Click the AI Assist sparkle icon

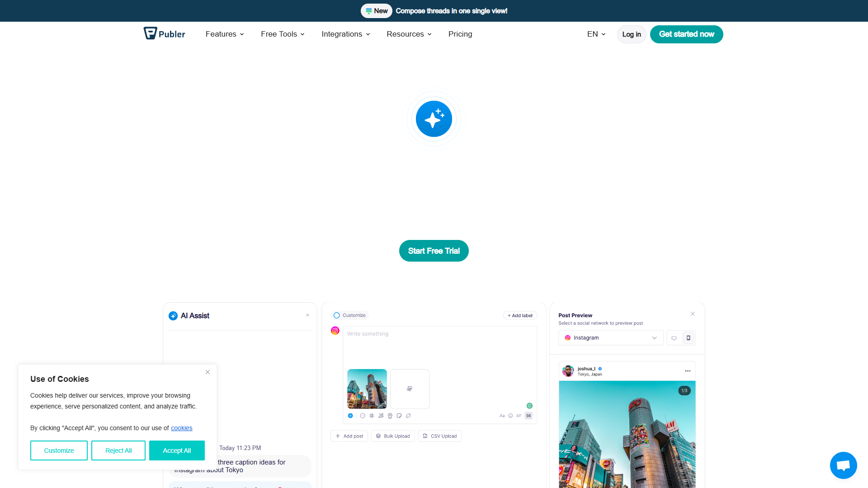point(173,316)
